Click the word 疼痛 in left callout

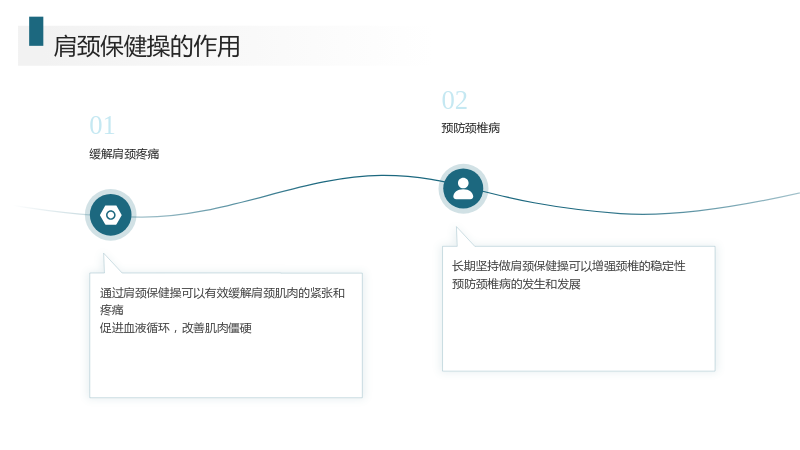tap(112, 310)
